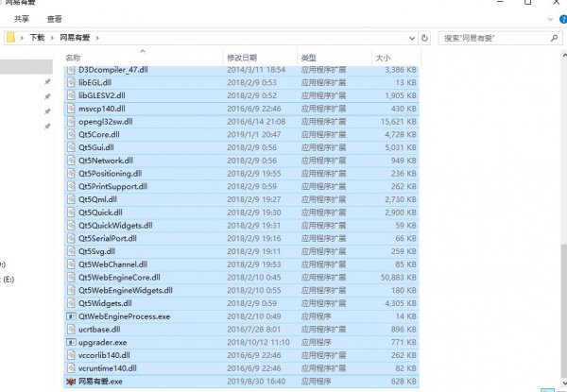Go to 下载 in the breadcrumb
Image resolution: width=567 pixels, height=392 pixels.
[x=37, y=38]
